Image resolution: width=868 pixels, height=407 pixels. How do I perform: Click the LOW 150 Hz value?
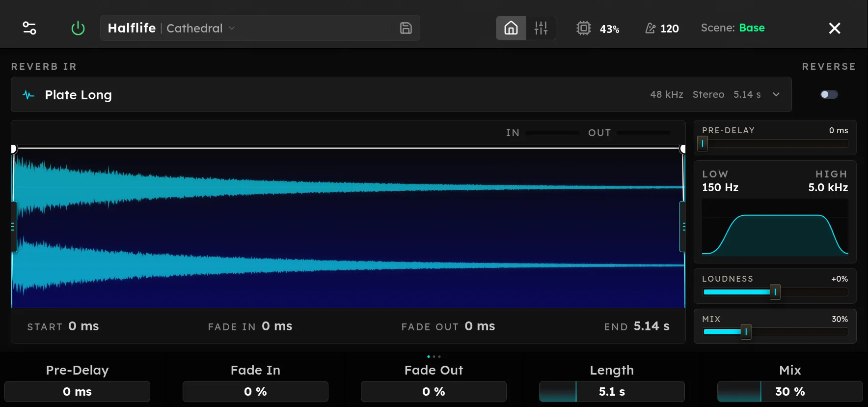[x=720, y=187]
